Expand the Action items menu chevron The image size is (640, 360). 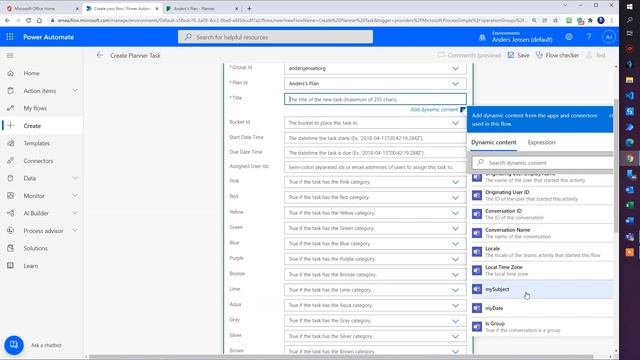75,91
